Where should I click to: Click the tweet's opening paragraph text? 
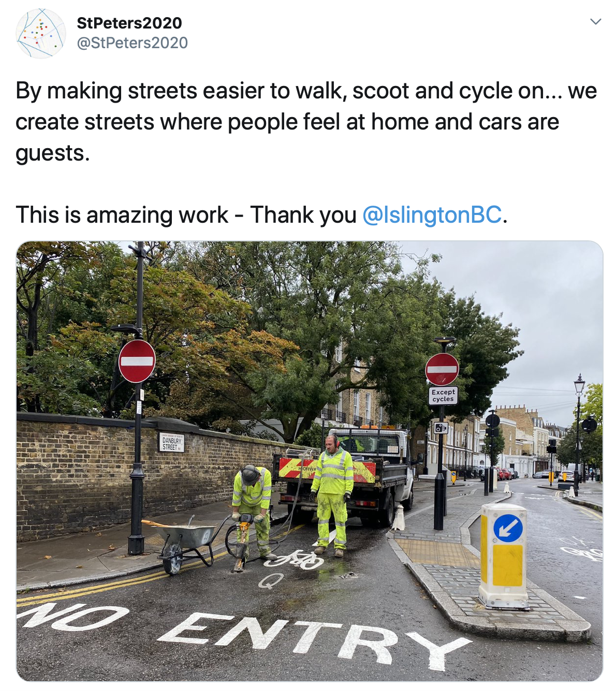(306, 122)
